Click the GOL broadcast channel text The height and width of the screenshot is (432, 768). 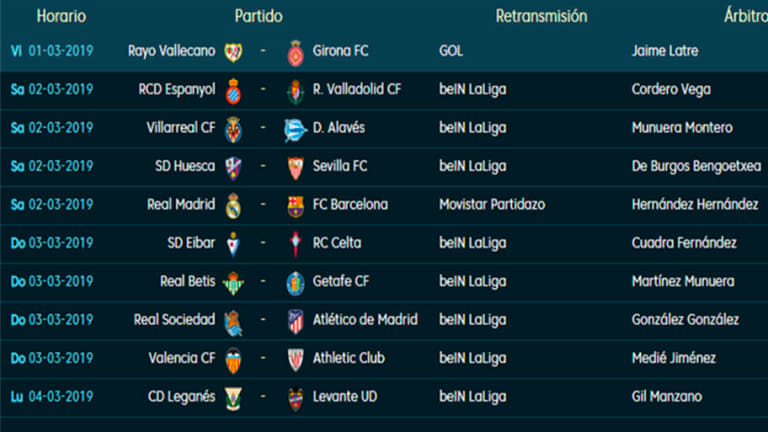tap(451, 51)
